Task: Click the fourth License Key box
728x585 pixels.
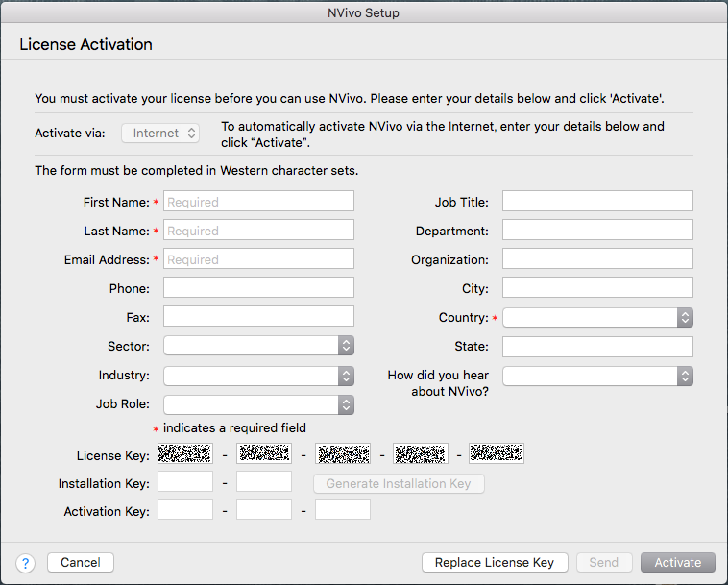Action: [x=421, y=453]
